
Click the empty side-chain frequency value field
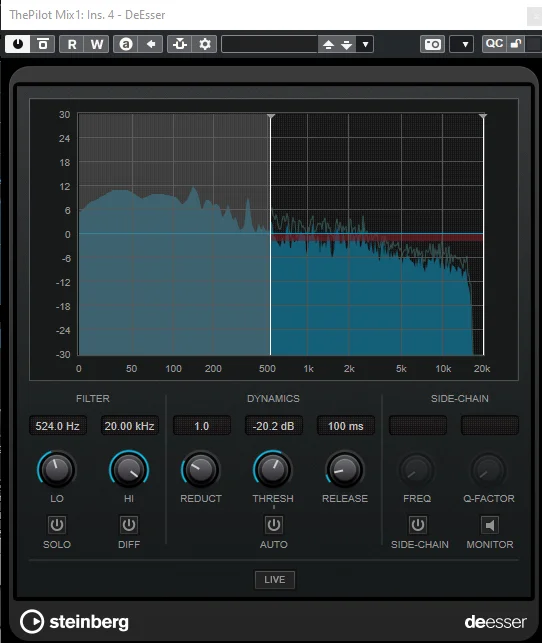coord(418,426)
